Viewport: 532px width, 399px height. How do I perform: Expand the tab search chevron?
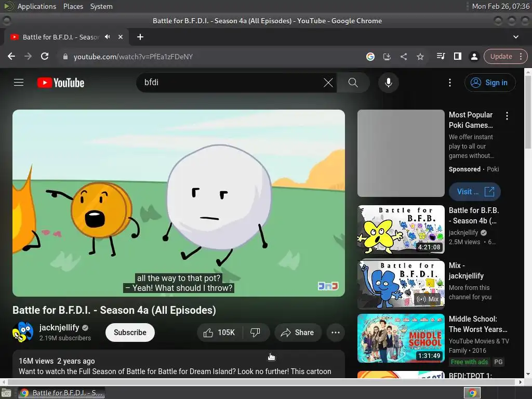pyautogui.click(x=516, y=37)
